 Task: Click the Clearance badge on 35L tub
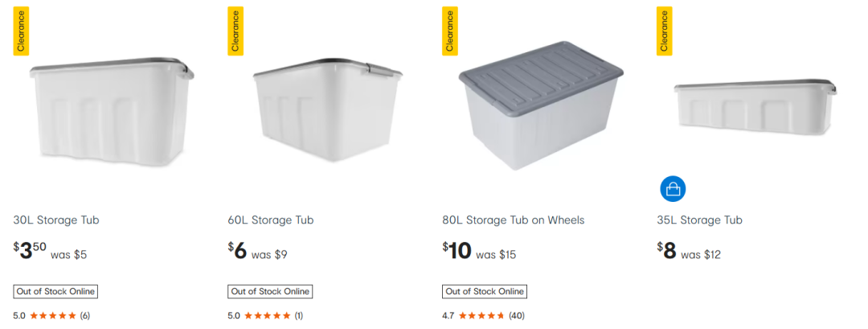click(x=665, y=31)
